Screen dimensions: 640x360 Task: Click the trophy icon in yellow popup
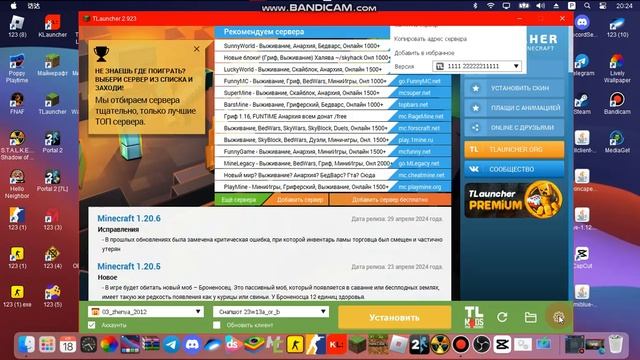pos(101,53)
